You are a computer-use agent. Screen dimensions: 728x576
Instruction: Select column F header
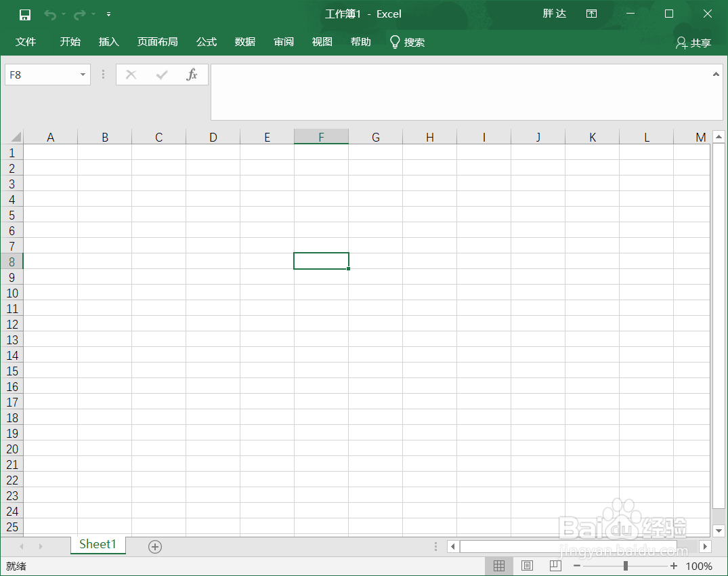pyautogui.click(x=321, y=137)
